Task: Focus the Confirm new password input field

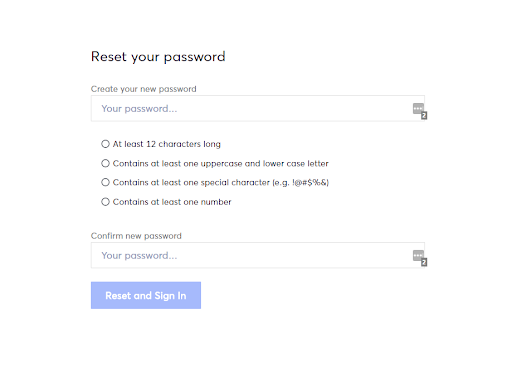Action: click(x=258, y=255)
